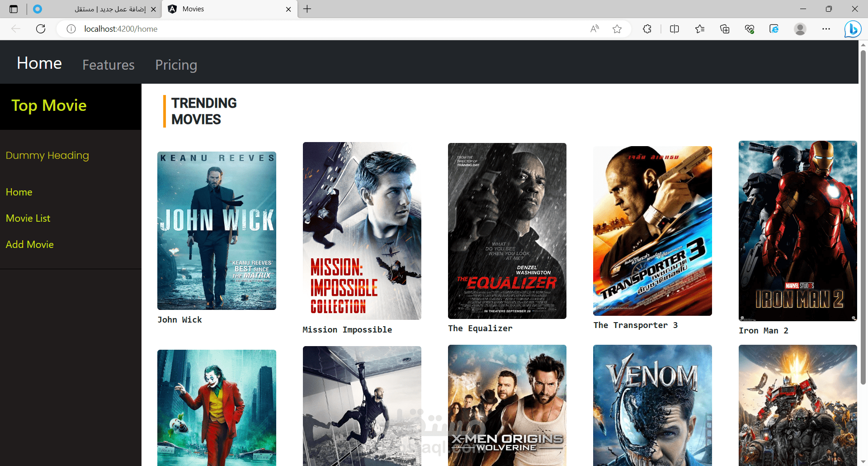Screen dimensions: 868x466
Task: Click the address bar URL localhost:4200/home
Action: tap(121, 29)
